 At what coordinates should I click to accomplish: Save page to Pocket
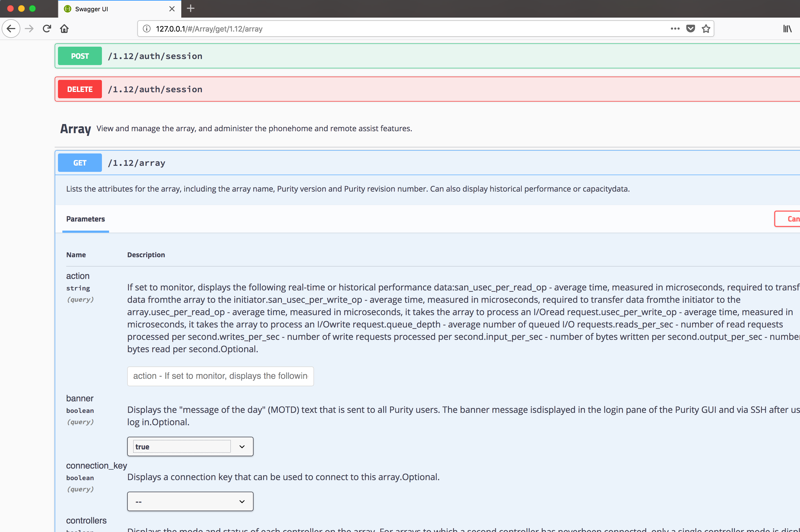(690, 29)
